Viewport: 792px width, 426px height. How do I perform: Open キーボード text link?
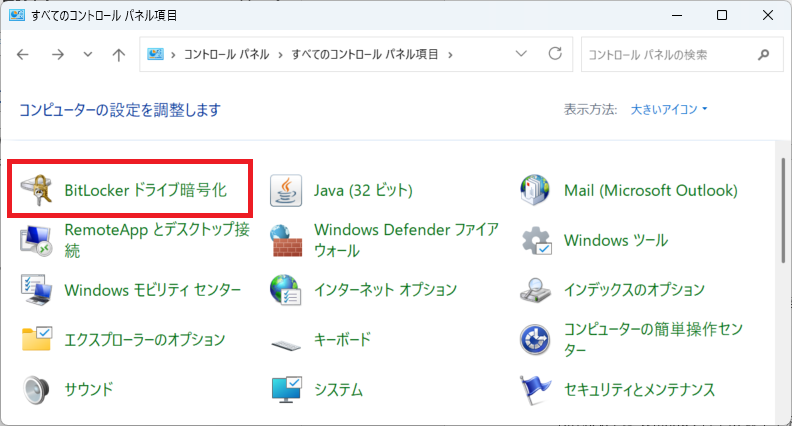pyautogui.click(x=342, y=339)
